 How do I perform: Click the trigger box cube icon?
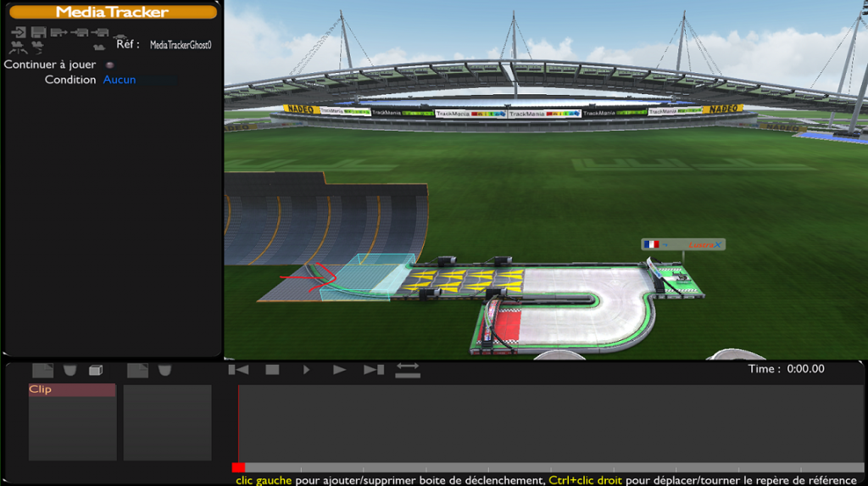point(96,370)
